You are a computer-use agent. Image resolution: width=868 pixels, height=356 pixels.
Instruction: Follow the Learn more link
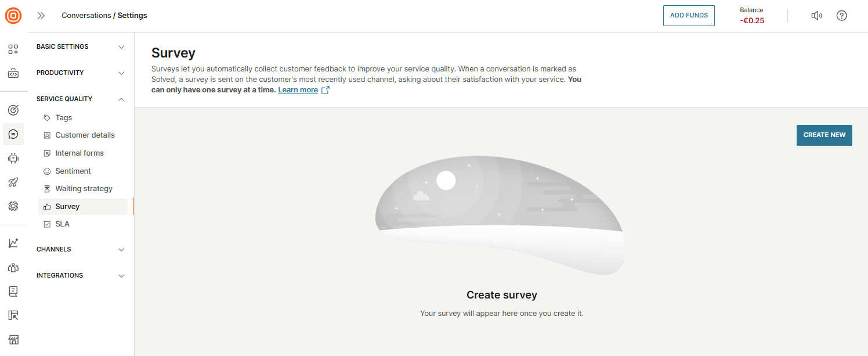(298, 90)
